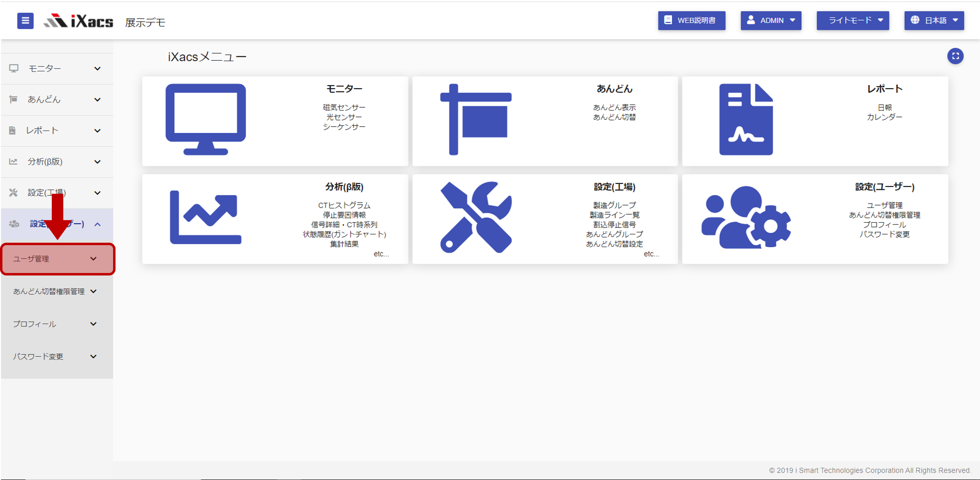
Task: Click 停止要因情報 in analysis card
Action: 344,215
